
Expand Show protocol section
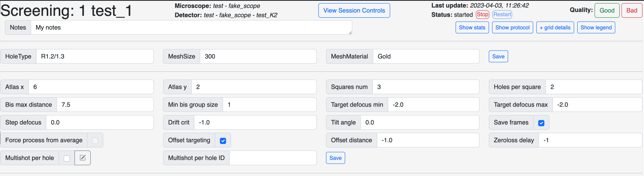click(512, 27)
